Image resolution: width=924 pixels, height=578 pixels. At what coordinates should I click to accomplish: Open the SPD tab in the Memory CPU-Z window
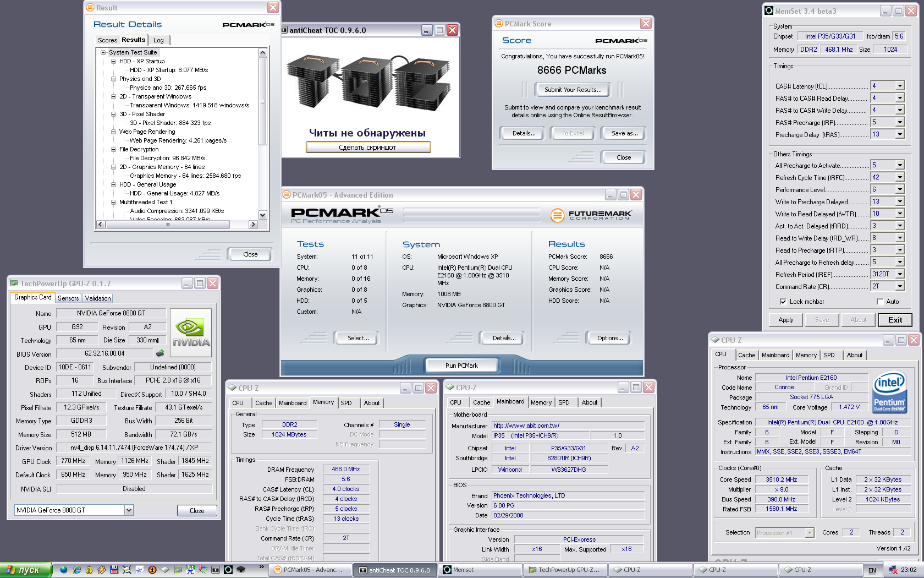pyautogui.click(x=346, y=403)
